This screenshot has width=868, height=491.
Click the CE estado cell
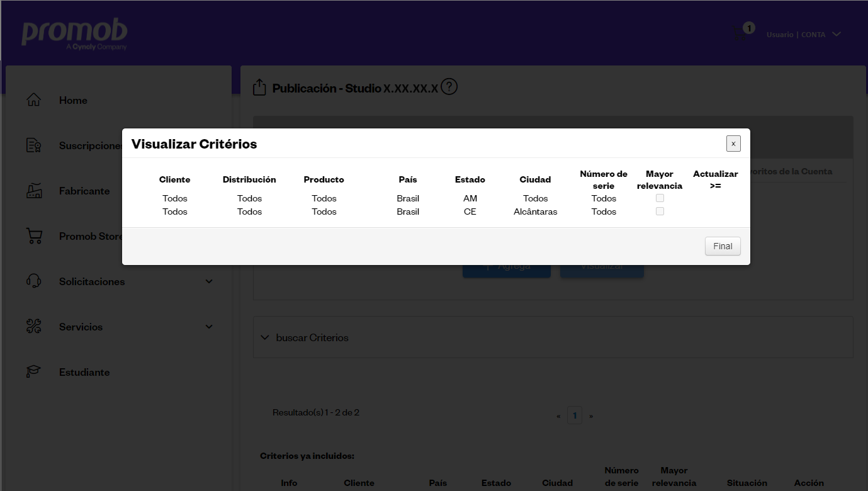pyautogui.click(x=470, y=212)
